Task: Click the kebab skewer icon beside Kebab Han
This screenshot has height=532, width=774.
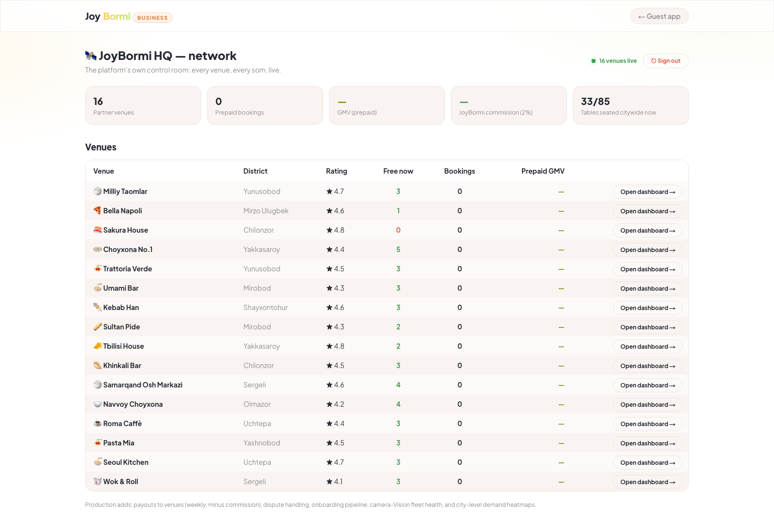Action: pos(97,307)
